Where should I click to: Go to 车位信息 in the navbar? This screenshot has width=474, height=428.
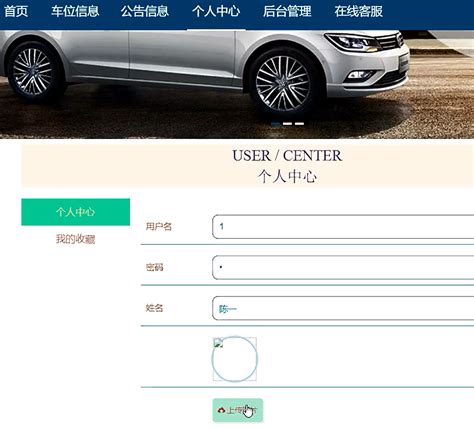pos(75,11)
